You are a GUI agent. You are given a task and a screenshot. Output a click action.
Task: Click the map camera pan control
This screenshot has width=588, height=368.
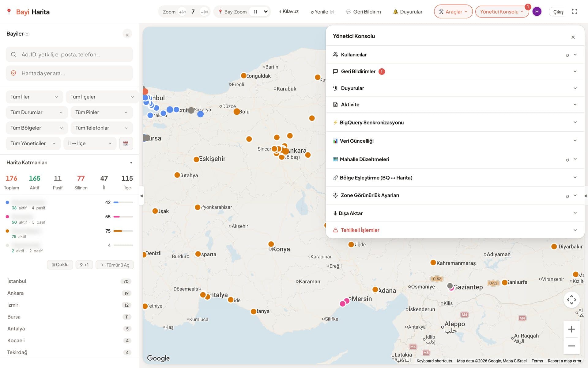(x=571, y=300)
